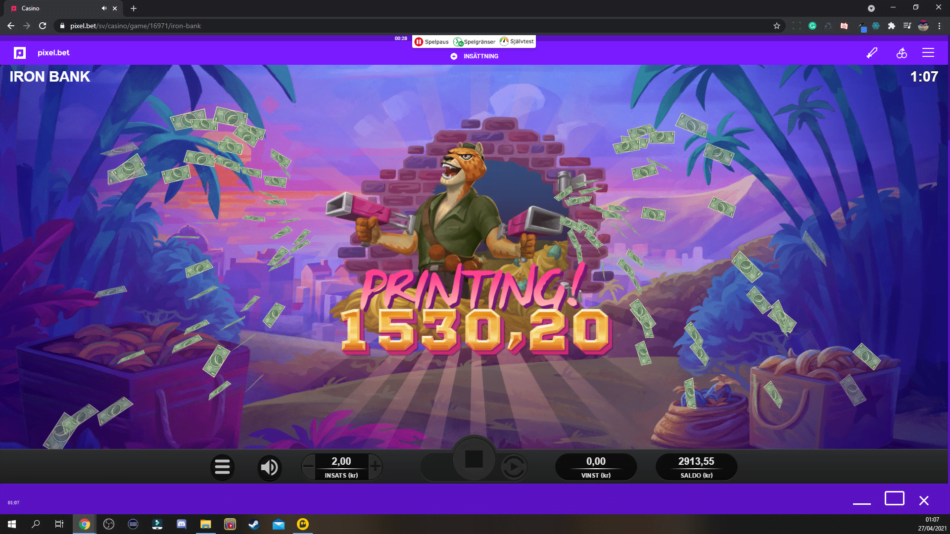Open the slot game menu hamburger icon
The height and width of the screenshot is (534, 950).
pyautogui.click(x=222, y=467)
